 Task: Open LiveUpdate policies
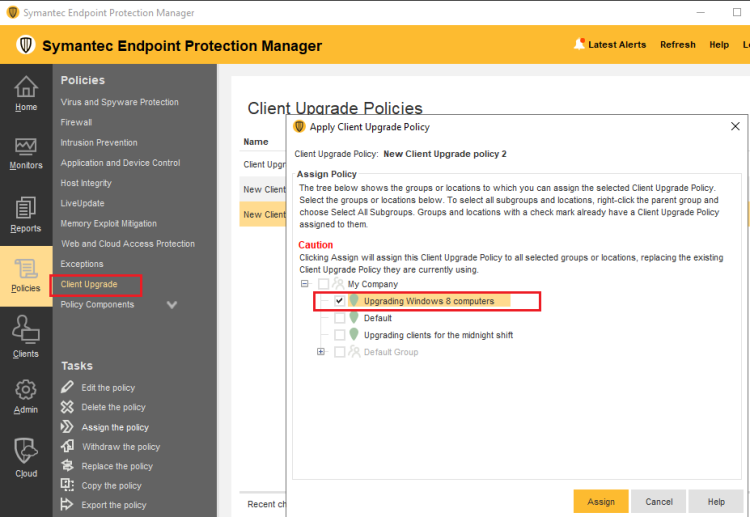pyautogui.click(x=82, y=203)
